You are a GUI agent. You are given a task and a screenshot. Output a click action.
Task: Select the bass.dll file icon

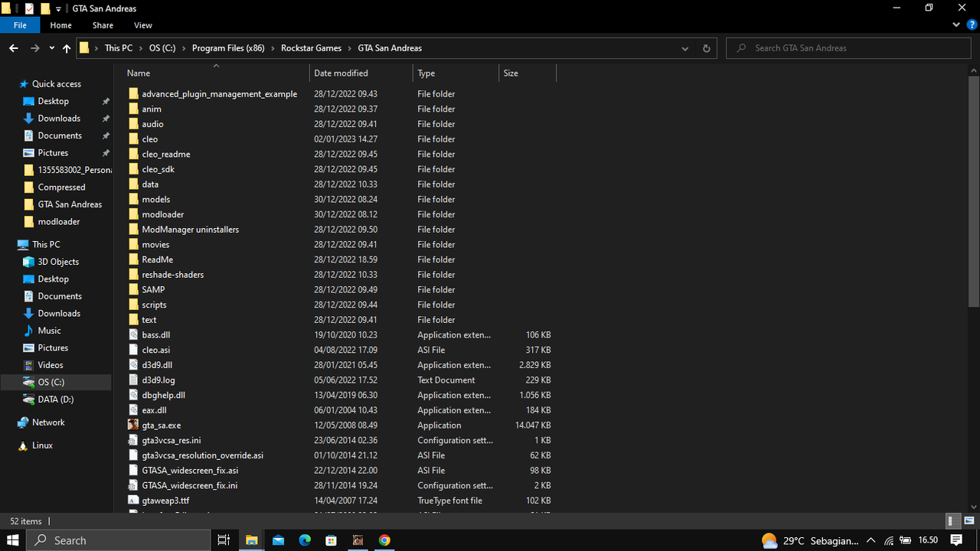(133, 335)
